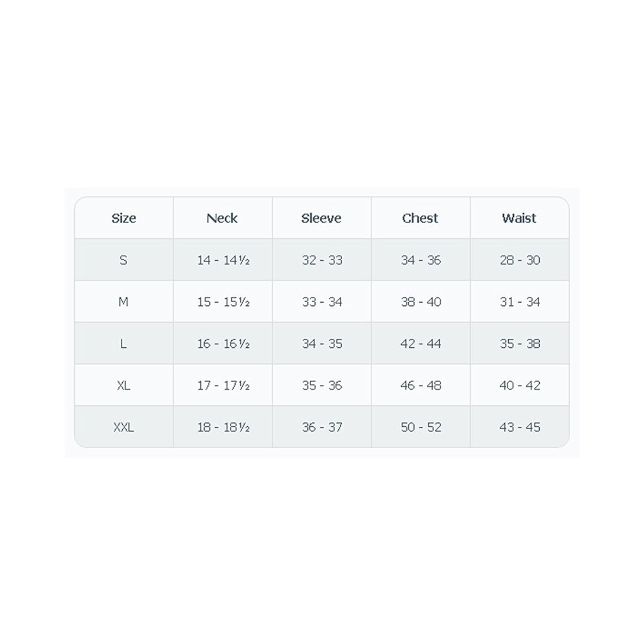The height and width of the screenshot is (644, 644).
Task: Select the Waist column header
Action: click(x=519, y=218)
